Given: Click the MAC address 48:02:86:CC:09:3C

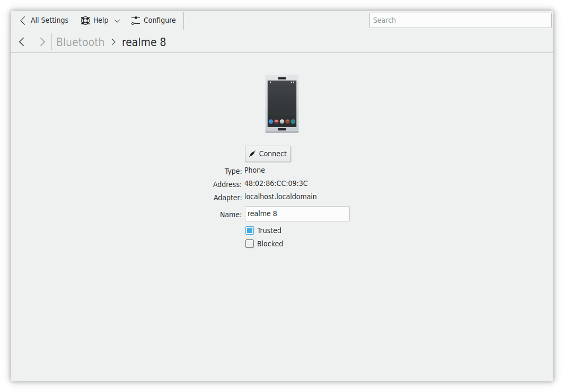Looking at the screenshot, I should [x=276, y=184].
